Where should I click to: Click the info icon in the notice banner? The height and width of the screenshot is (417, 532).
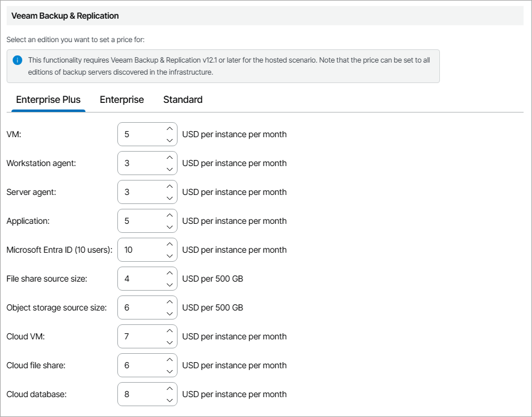pos(17,60)
